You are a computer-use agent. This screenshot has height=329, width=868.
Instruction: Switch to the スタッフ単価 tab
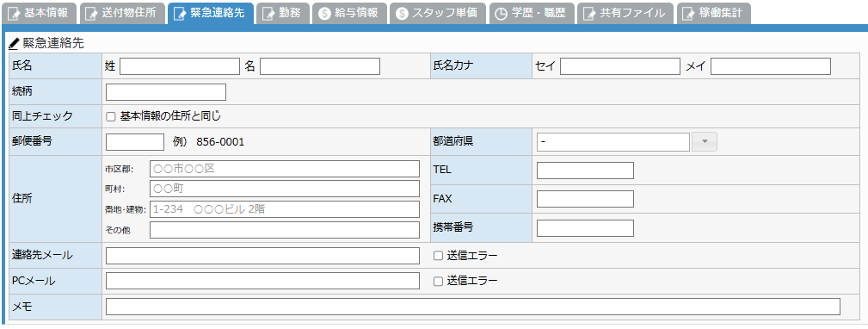click(x=438, y=13)
